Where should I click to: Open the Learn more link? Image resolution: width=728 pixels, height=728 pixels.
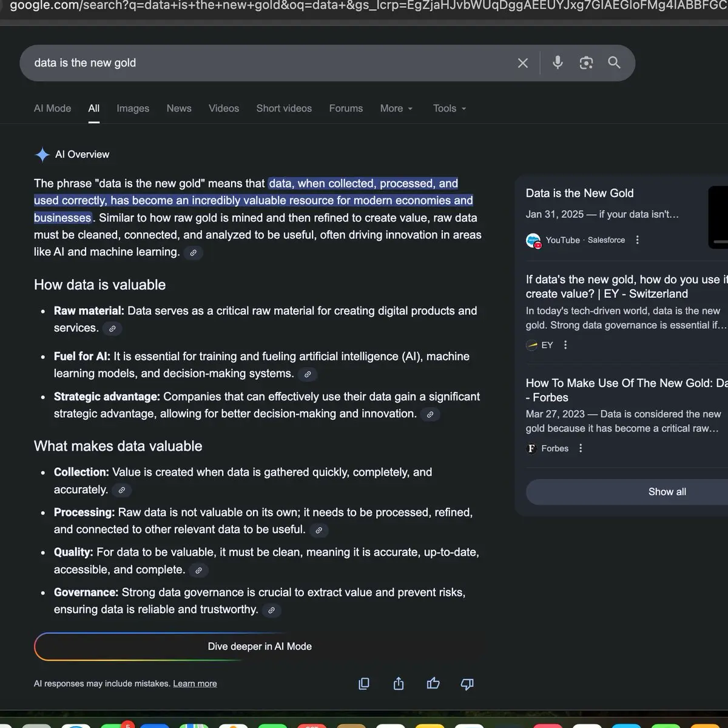195,684
